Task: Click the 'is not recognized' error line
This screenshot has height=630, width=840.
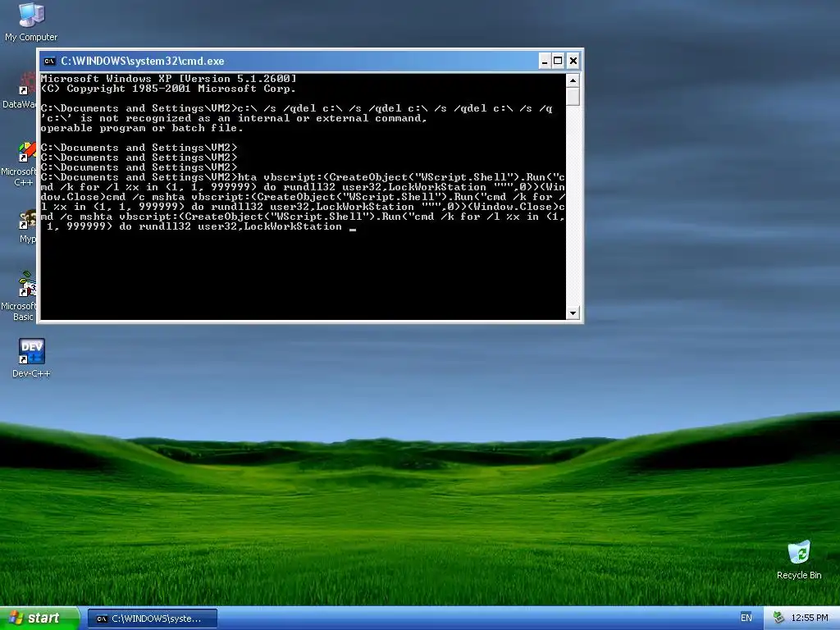Action: click(234, 118)
